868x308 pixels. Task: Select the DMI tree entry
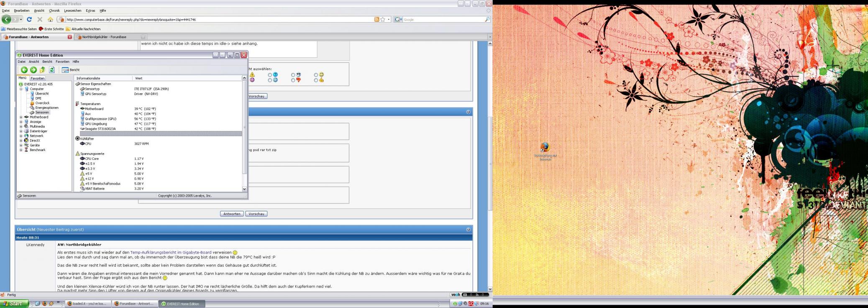point(38,98)
